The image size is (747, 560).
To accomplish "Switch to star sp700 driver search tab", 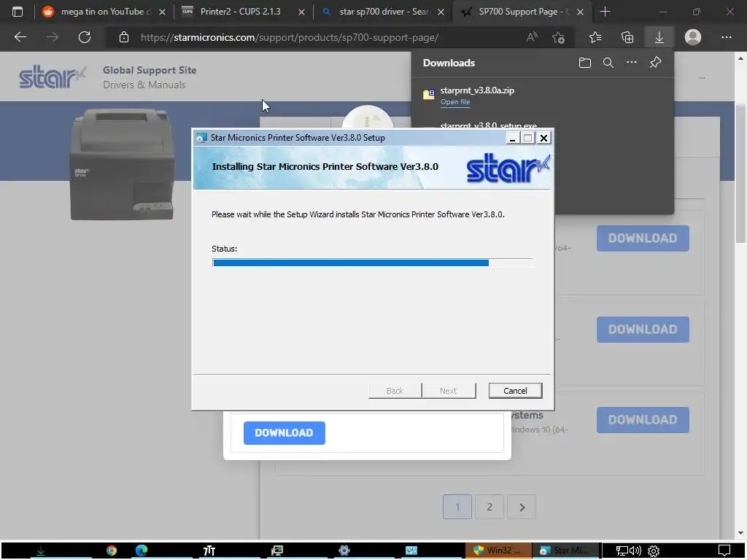I will point(384,12).
